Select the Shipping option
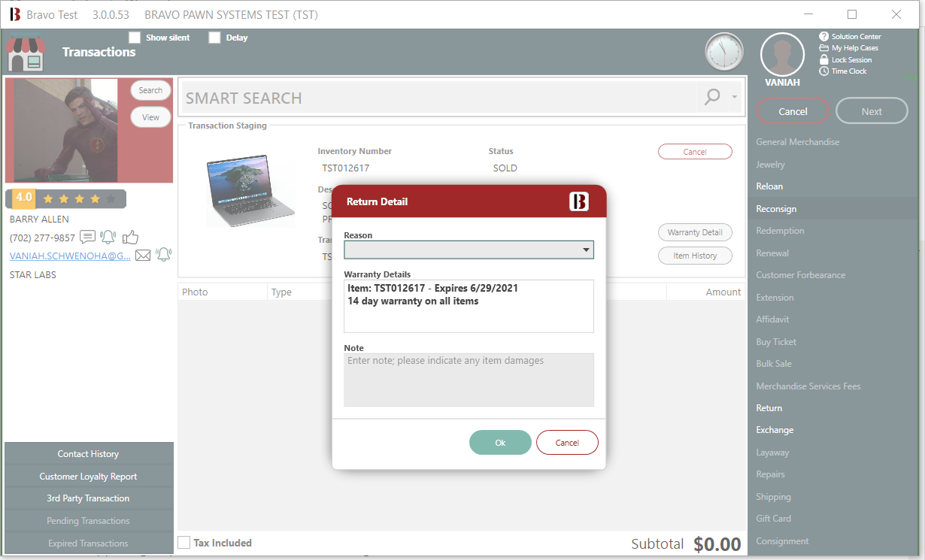This screenshot has width=925, height=560. (773, 497)
